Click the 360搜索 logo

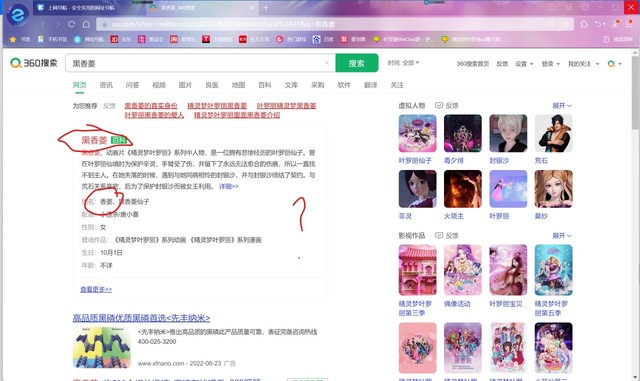click(x=33, y=63)
